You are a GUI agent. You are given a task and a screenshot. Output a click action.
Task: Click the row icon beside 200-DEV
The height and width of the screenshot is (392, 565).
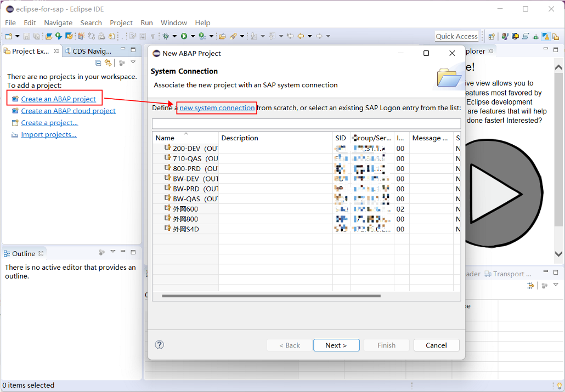pyautogui.click(x=167, y=147)
